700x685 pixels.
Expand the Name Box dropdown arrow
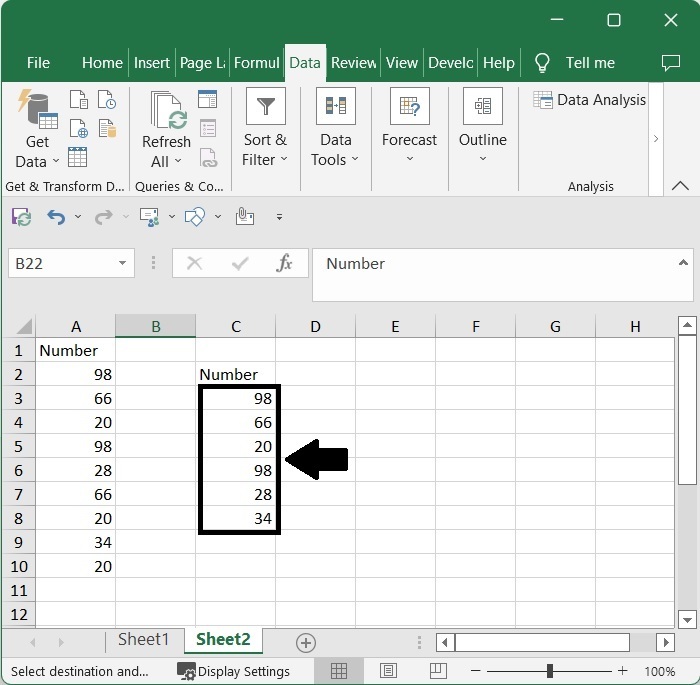122,264
